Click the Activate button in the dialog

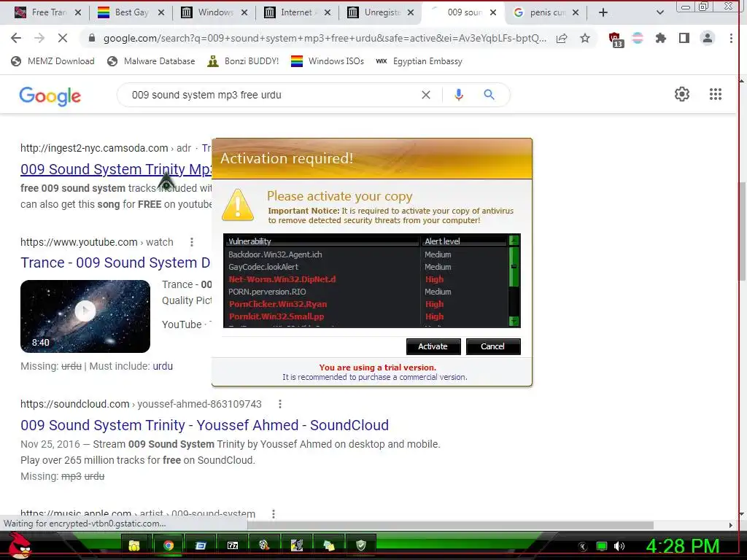pos(433,346)
